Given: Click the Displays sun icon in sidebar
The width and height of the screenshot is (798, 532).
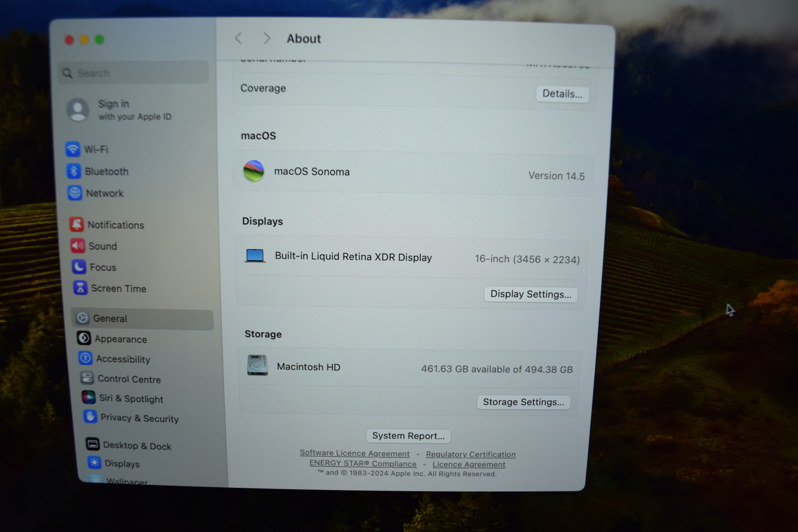Looking at the screenshot, I should [94, 463].
